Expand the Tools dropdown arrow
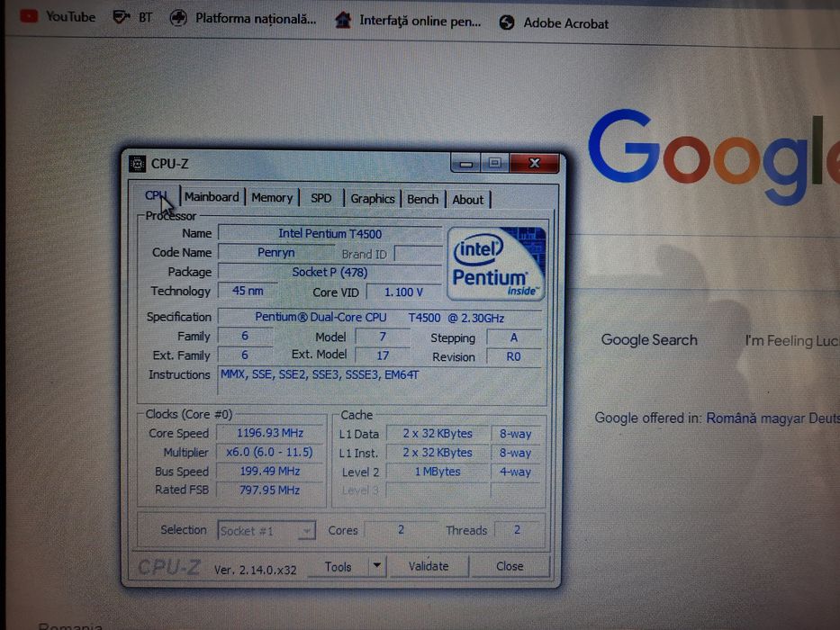Viewport: 840px width, 630px height. pyautogui.click(x=377, y=565)
